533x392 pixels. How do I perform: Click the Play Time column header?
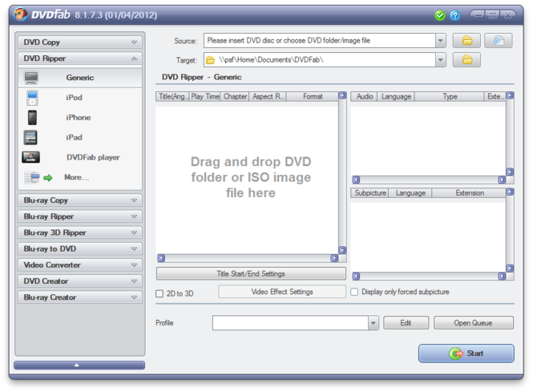coord(204,96)
